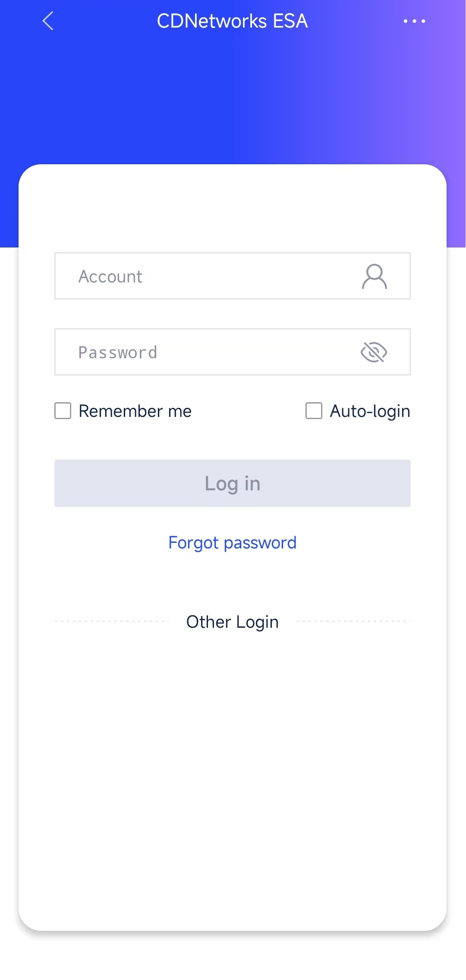Toggle password visibility with the crossed-eye icon
Screen dimensions: 466x980
coord(374,352)
